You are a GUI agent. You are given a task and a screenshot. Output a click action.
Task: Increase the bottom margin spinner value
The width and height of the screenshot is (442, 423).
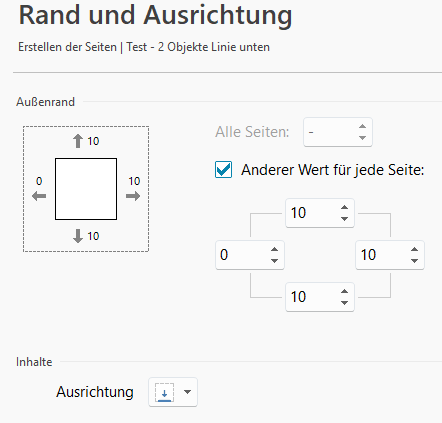pos(344,291)
